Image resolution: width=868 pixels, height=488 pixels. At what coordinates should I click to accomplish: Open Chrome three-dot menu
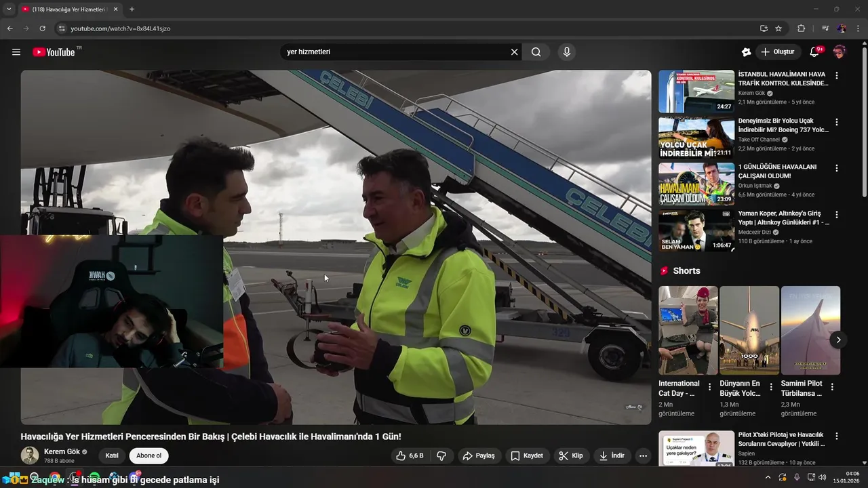[858, 28]
